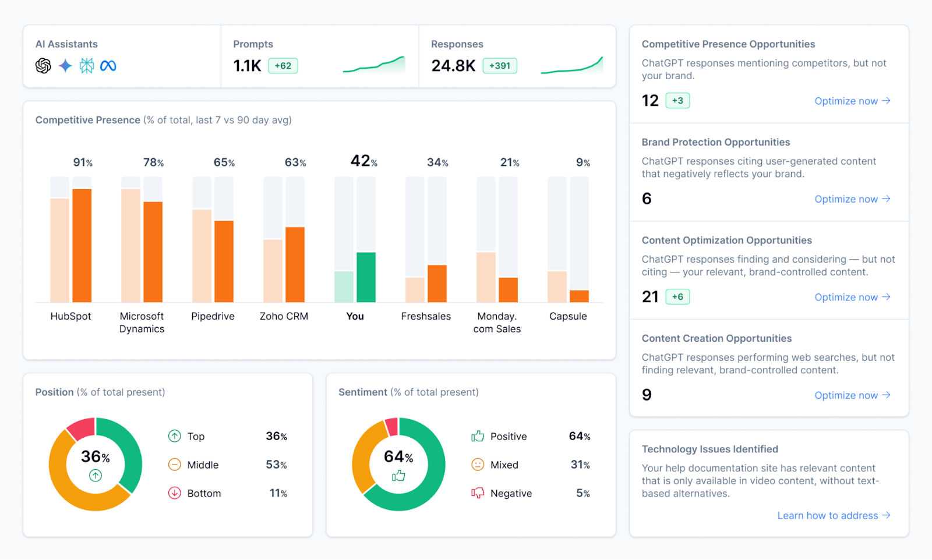Click the green up-arrow icon beside Top
Viewport: 932px width, 560px height.
click(174, 436)
